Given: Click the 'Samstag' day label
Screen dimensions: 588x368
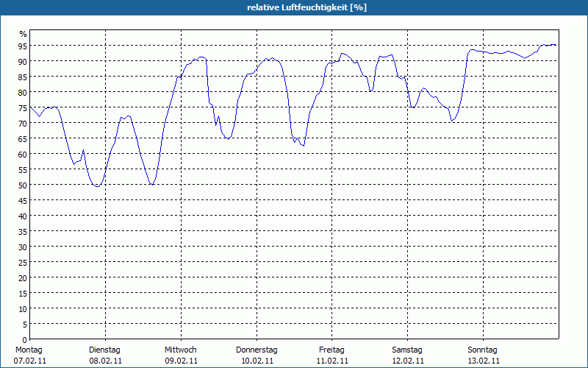Looking at the screenshot, I should point(407,350).
